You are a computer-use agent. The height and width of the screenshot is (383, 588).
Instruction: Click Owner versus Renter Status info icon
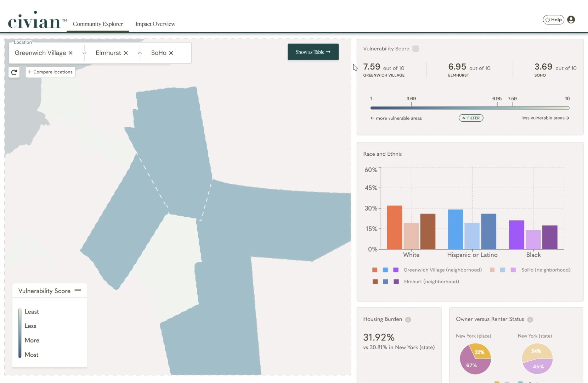[530, 320]
